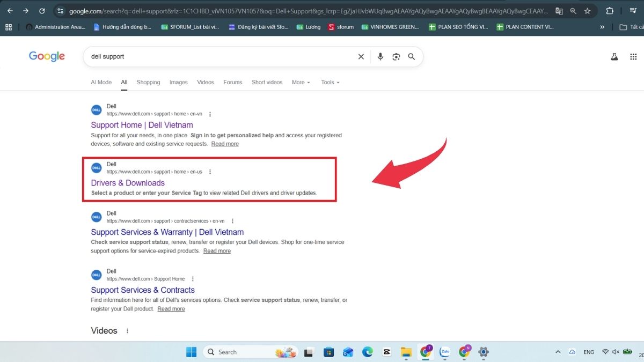Switch input language via ENG indicator
This screenshot has height=362, width=644.
pyautogui.click(x=589, y=352)
